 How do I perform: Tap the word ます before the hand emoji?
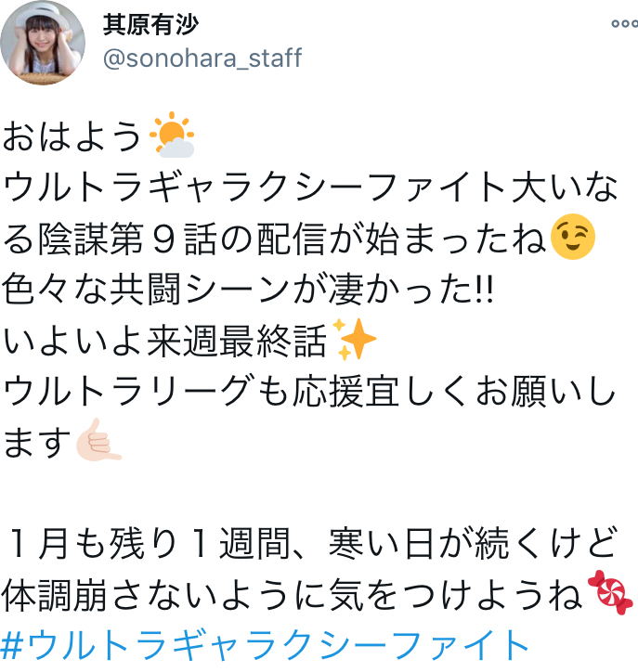tap(37, 442)
